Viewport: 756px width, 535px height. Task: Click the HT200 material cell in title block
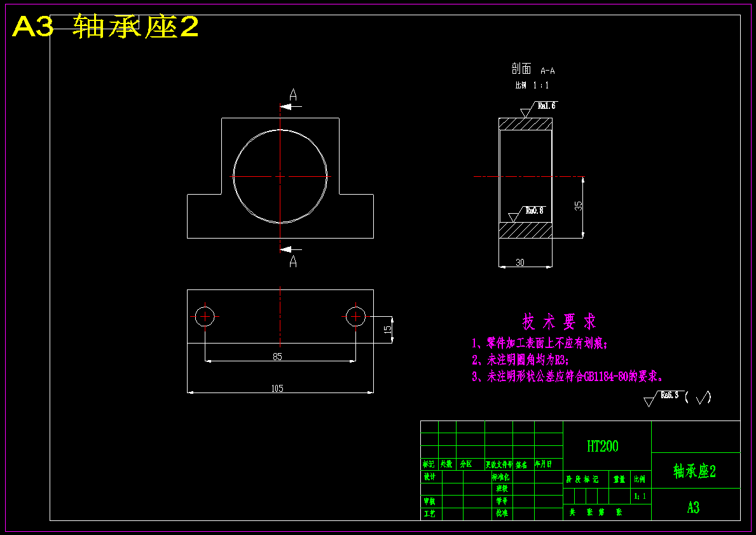602,446
